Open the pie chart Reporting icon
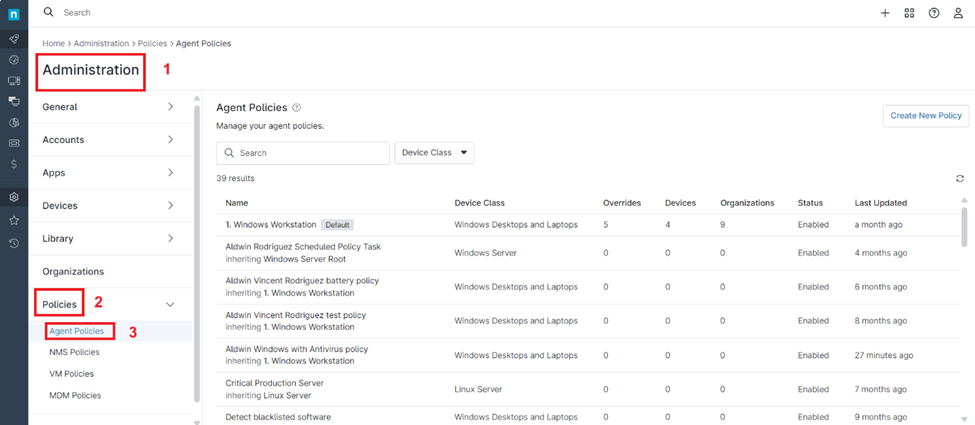The image size is (975, 425). pos(14,123)
